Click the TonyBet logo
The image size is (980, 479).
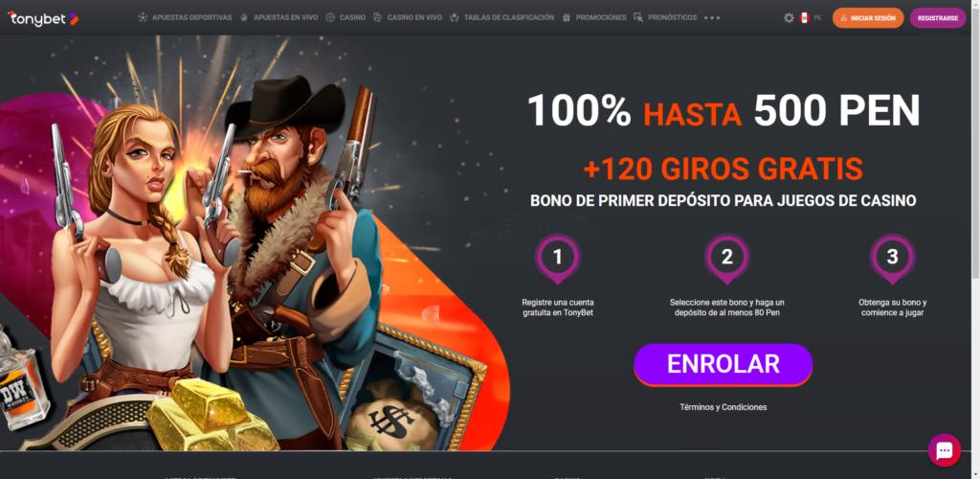43,18
